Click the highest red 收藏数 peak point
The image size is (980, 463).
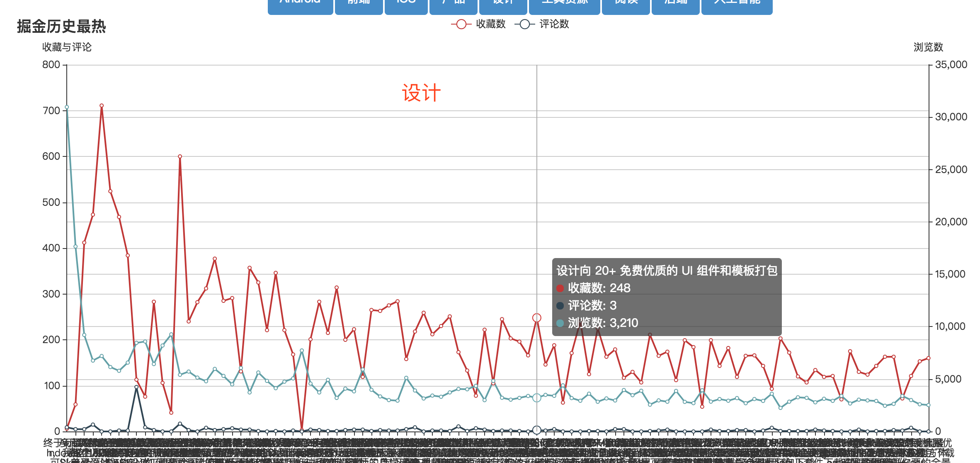click(x=102, y=106)
